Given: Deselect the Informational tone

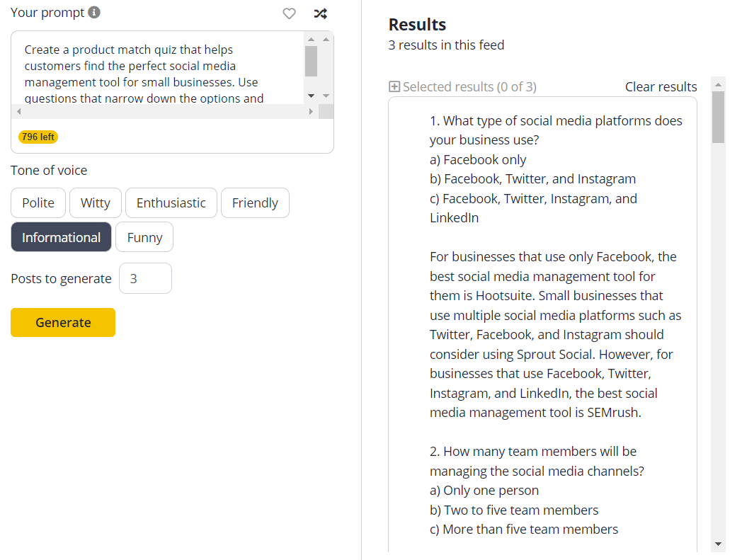Looking at the screenshot, I should click(x=61, y=236).
